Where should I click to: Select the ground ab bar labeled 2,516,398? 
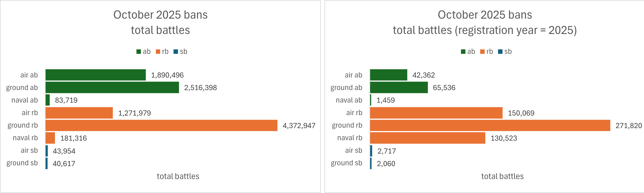pos(112,88)
